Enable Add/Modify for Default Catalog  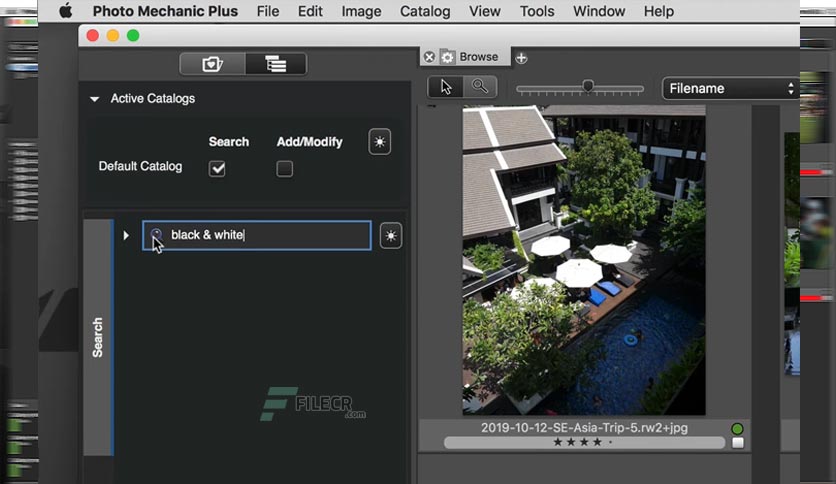(285, 169)
